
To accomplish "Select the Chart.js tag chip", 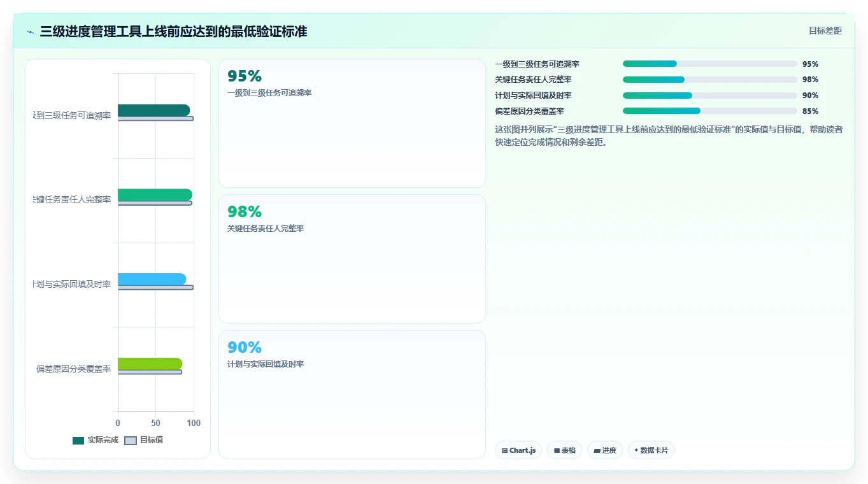I will [518, 450].
